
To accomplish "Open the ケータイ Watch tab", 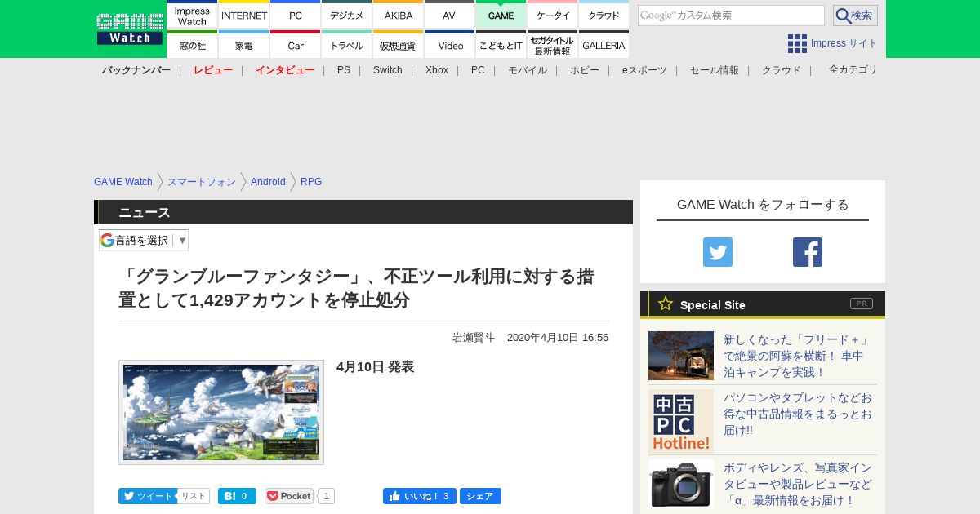I will [x=553, y=15].
